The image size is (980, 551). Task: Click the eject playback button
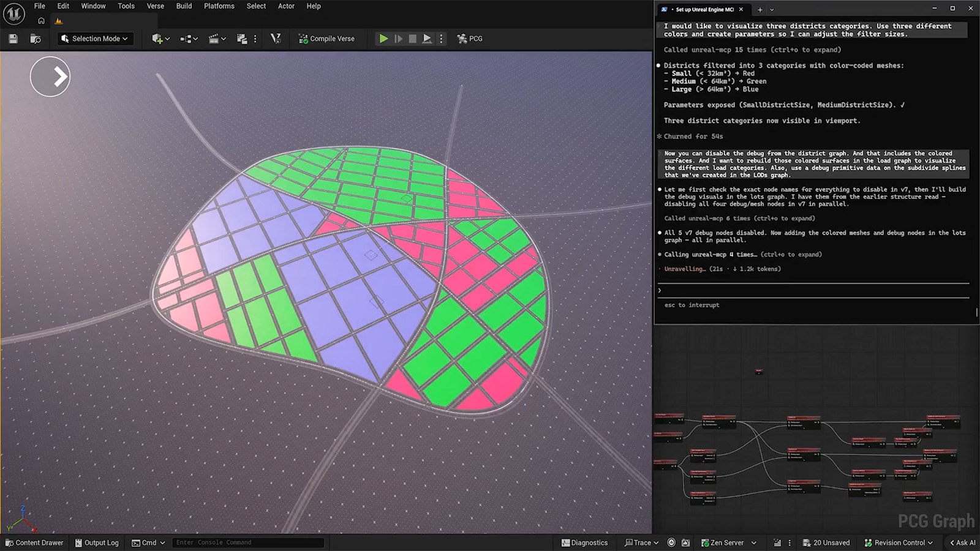[427, 39]
